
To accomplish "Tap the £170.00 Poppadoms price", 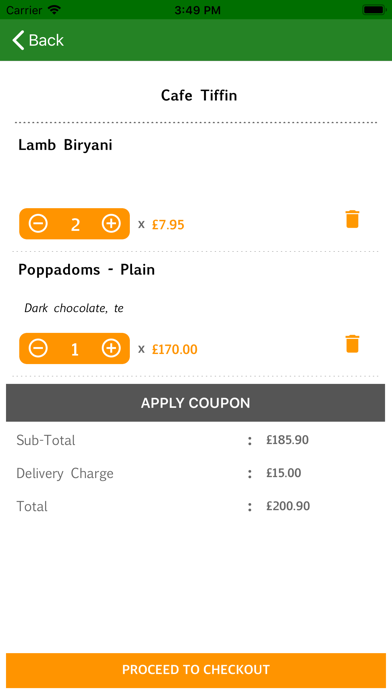I will (x=174, y=349).
